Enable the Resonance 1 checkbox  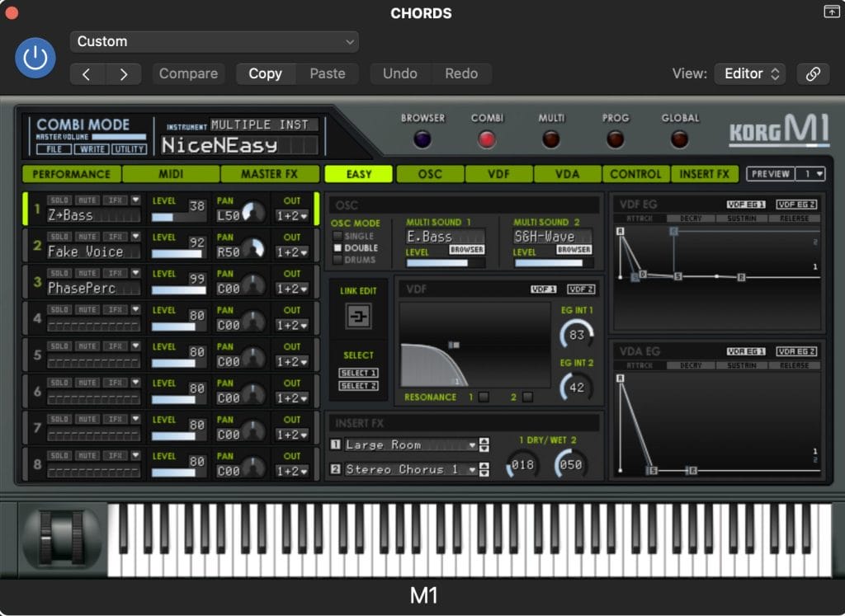484,397
